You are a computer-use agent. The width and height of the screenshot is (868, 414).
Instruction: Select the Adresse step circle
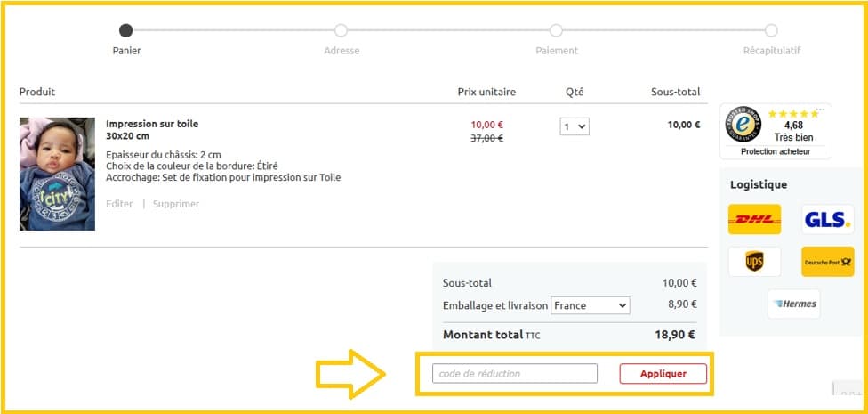click(x=342, y=30)
